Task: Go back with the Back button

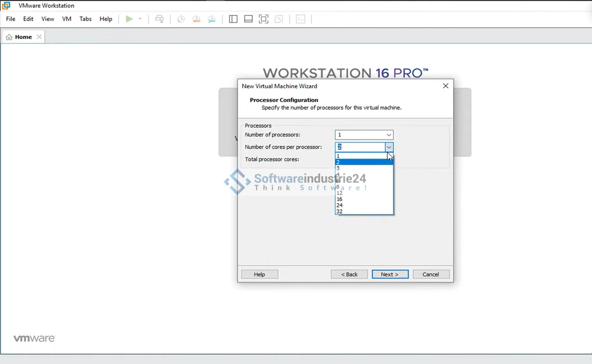Action: (x=349, y=274)
